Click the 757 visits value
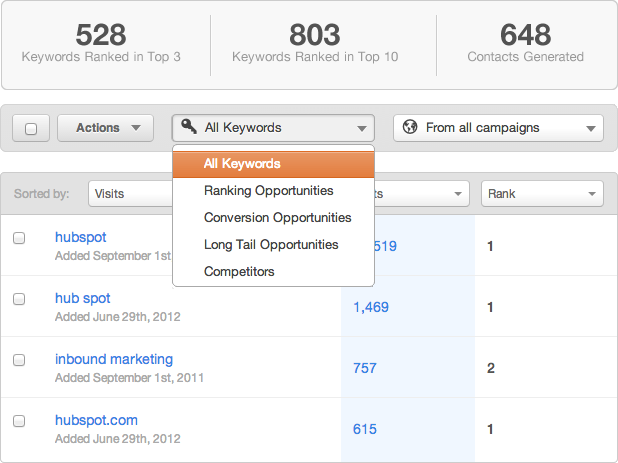The width and height of the screenshot is (618, 463). pyautogui.click(x=365, y=368)
